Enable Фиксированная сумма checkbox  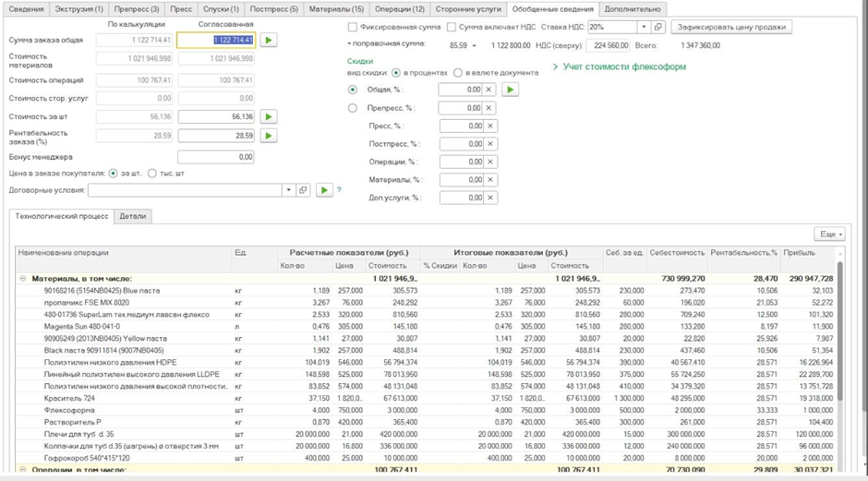coord(353,28)
